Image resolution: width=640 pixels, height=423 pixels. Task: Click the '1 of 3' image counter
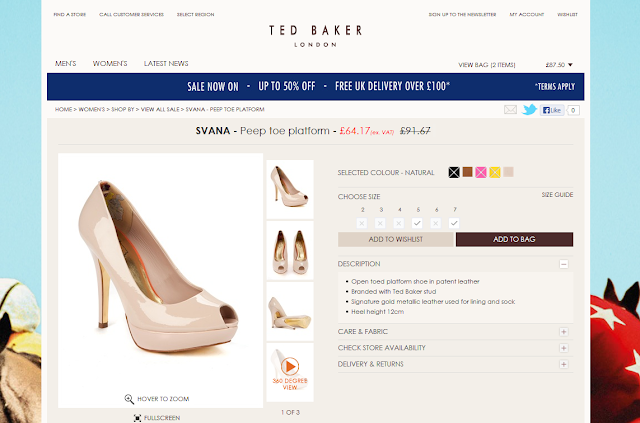(x=290, y=412)
